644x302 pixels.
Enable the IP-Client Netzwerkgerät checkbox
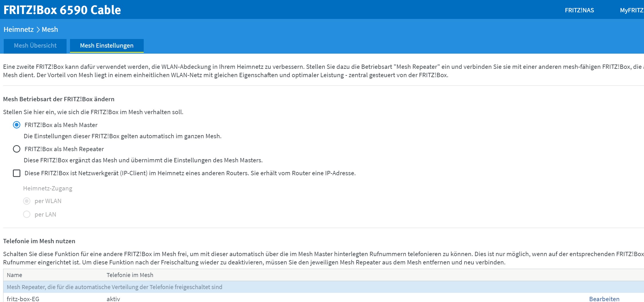pyautogui.click(x=17, y=173)
